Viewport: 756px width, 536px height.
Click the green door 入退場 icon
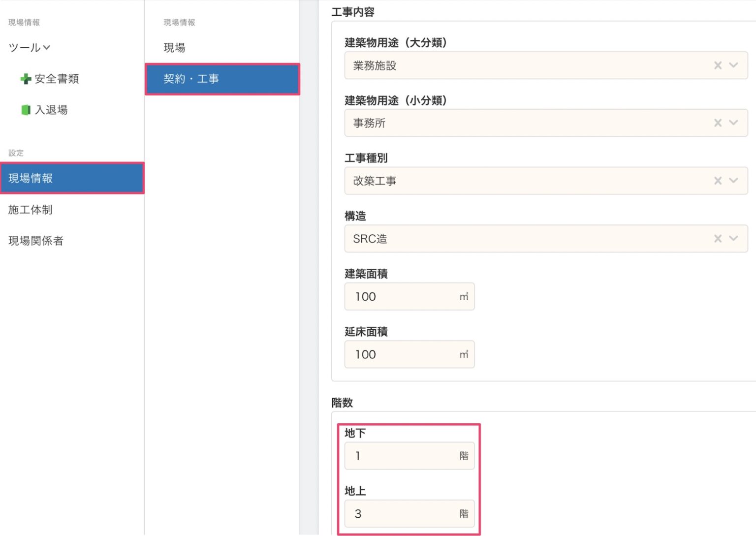click(26, 110)
